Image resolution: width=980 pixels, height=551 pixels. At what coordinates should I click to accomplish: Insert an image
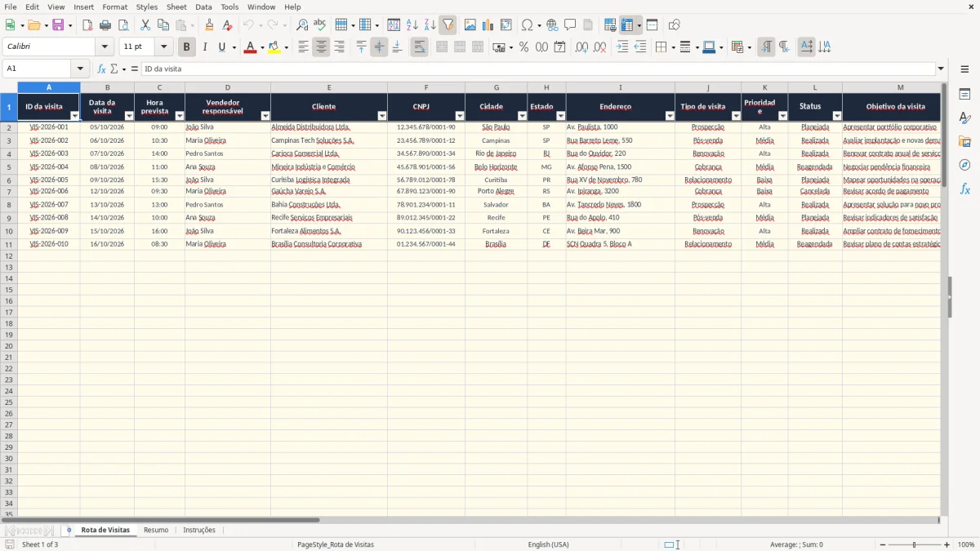click(470, 25)
